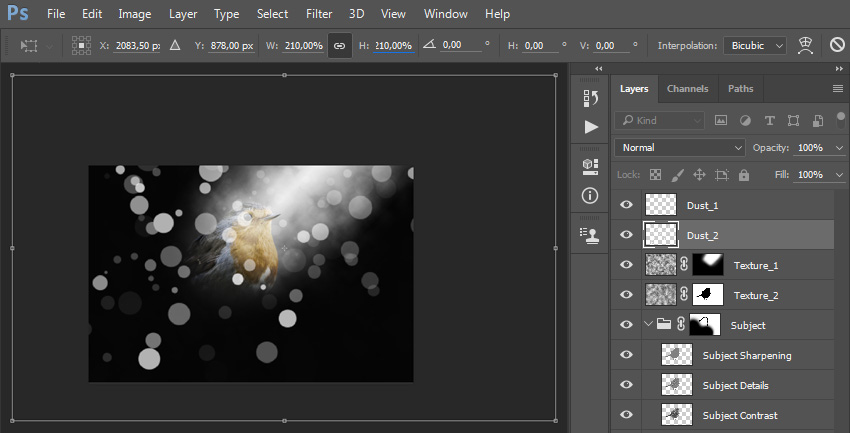Open the Normal blend mode dropdown

[x=680, y=147]
